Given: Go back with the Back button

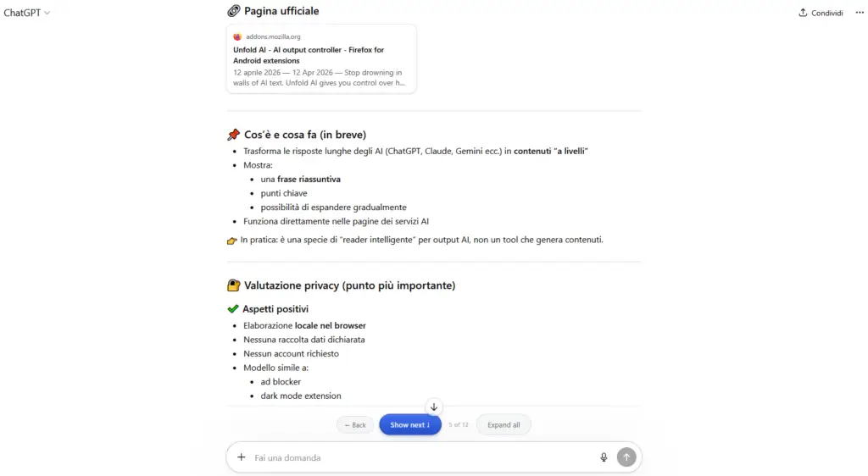Looking at the screenshot, I should click(355, 425).
